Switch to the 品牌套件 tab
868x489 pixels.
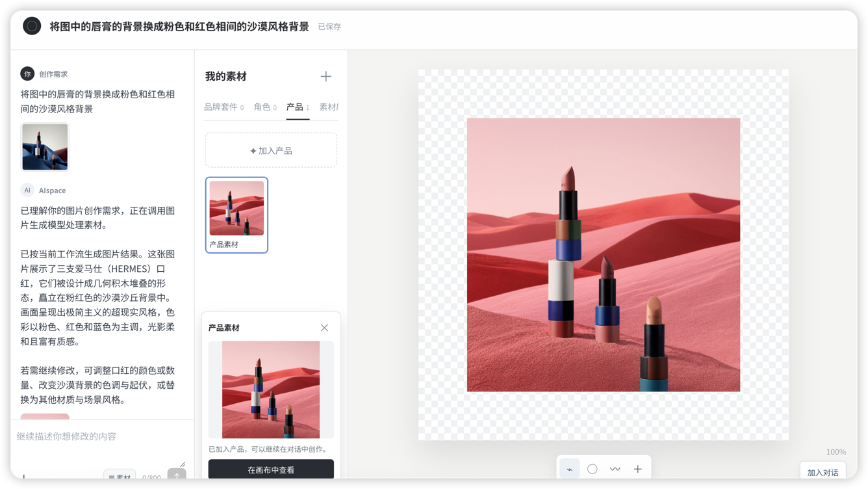(224, 107)
